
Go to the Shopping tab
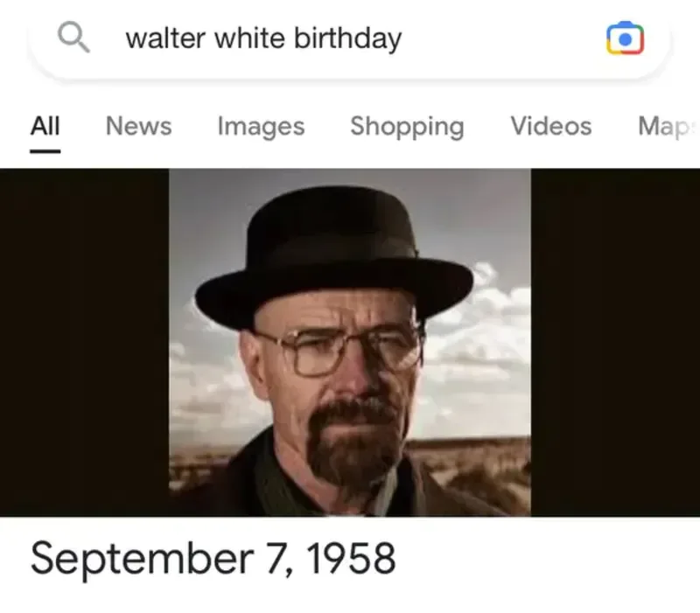point(407,127)
